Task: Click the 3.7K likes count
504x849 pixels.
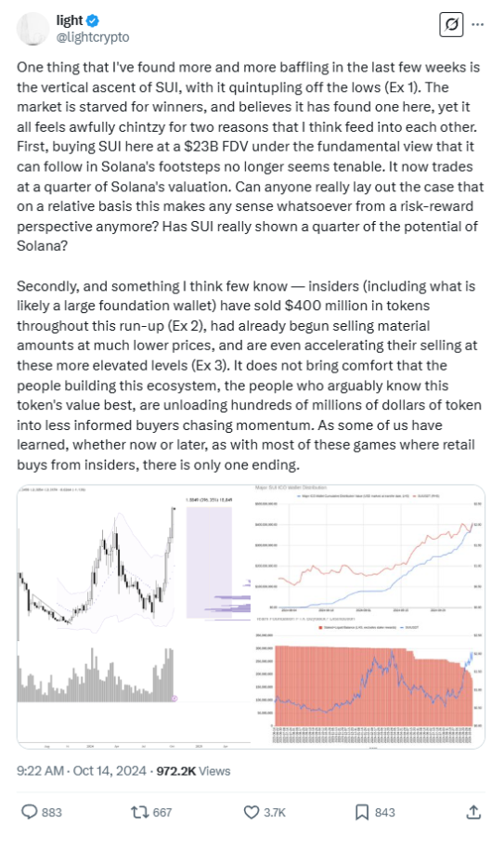Action: point(275,812)
